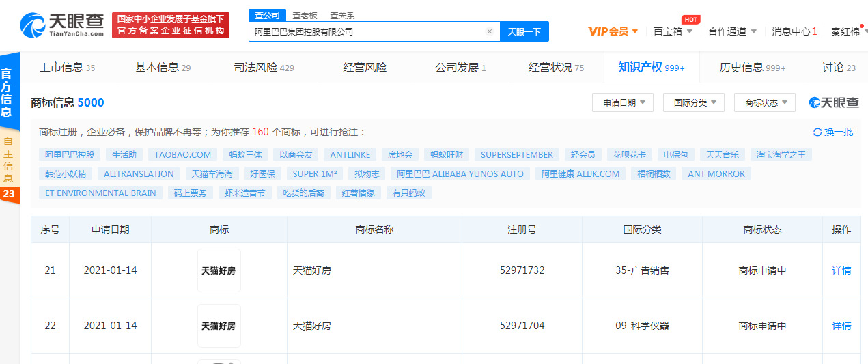The image size is (868, 364).
Task: Open the 合作通道 dropdown
Action: pyautogui.click(x=732, y=31)
